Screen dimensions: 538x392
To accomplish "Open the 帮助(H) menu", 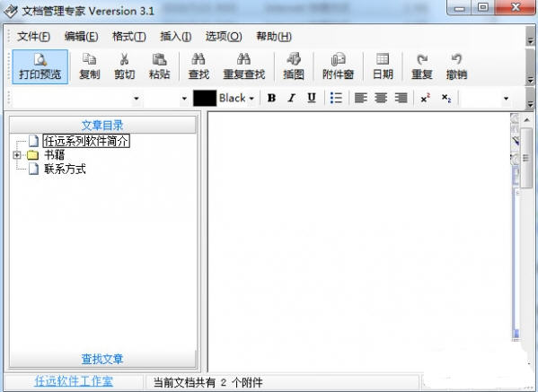I will 274,36.
